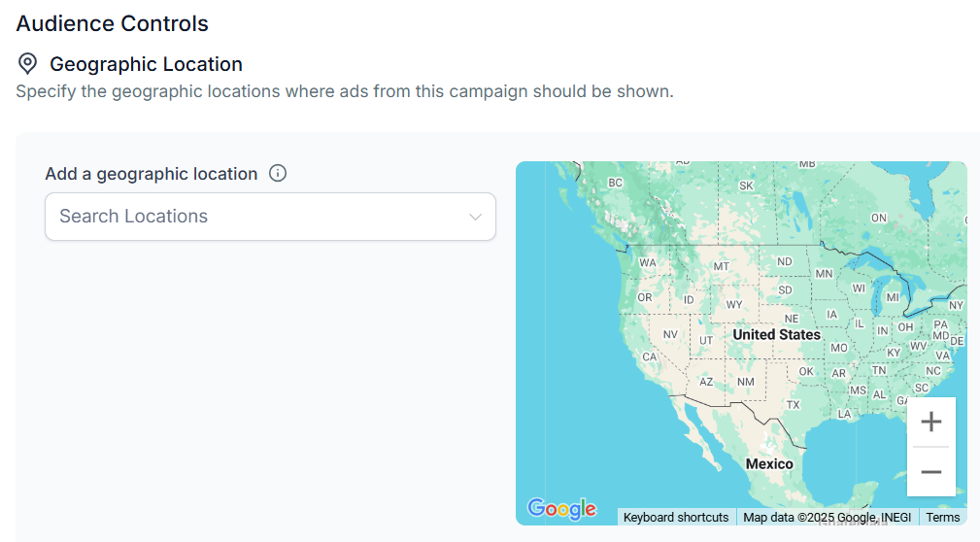Open the map Terms link
980x542 pixels.
pyautogui.click(x=942, y=518)
